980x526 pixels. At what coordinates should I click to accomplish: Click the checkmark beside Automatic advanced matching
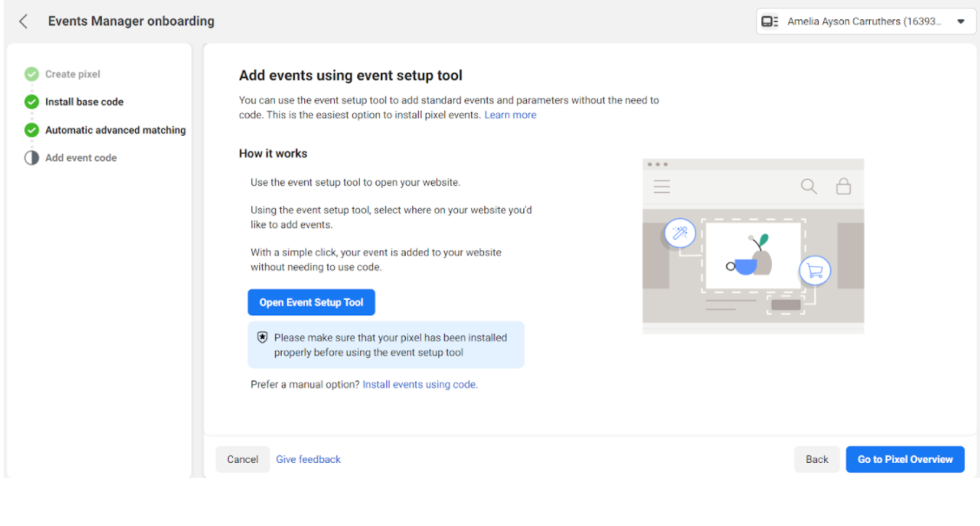(32, 130)
